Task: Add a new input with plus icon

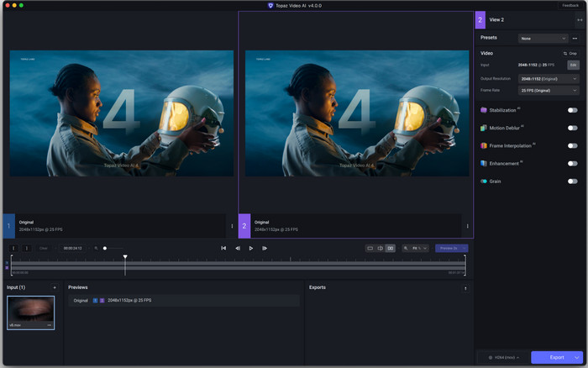Action: click(x=55, y=287)
